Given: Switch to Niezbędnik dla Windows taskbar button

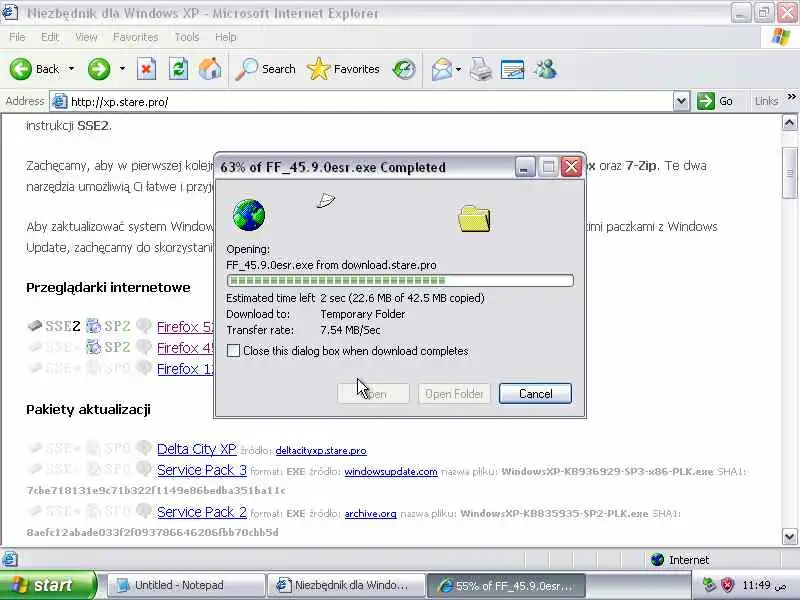Looking at the screenshot, I should [x=346, y=585].
